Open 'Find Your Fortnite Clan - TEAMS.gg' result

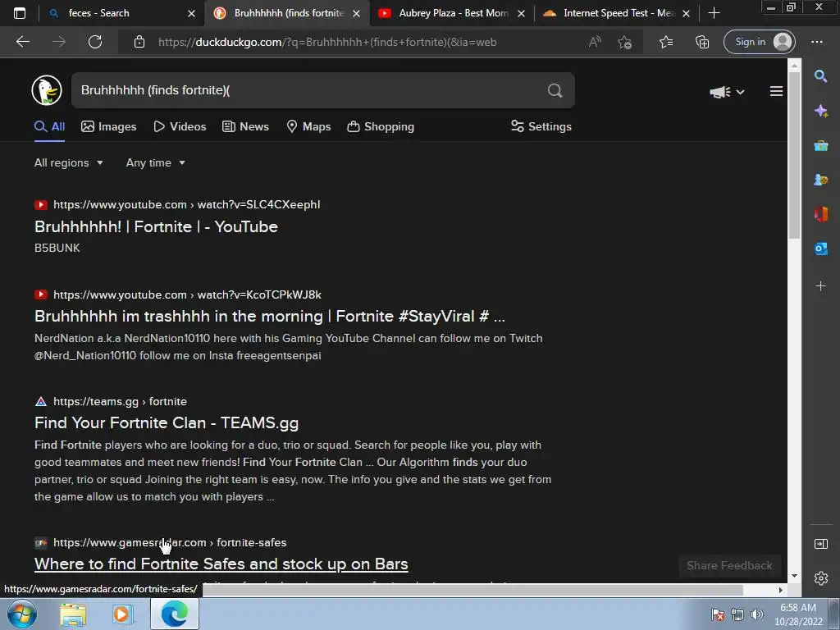point(167,423)
